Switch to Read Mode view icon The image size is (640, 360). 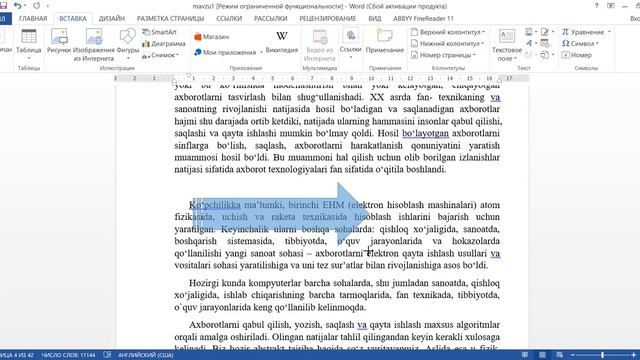[x=525, y=355]
